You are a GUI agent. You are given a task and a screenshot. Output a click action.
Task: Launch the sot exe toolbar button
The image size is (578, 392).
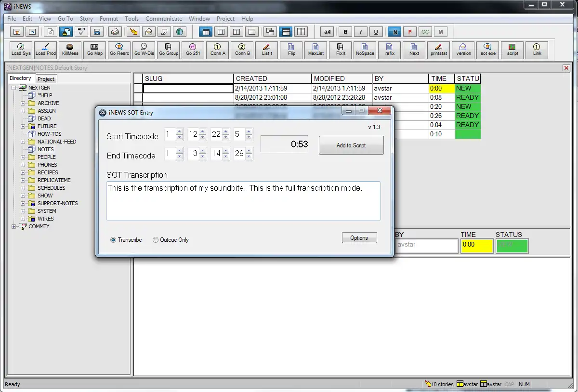(488, 50)
